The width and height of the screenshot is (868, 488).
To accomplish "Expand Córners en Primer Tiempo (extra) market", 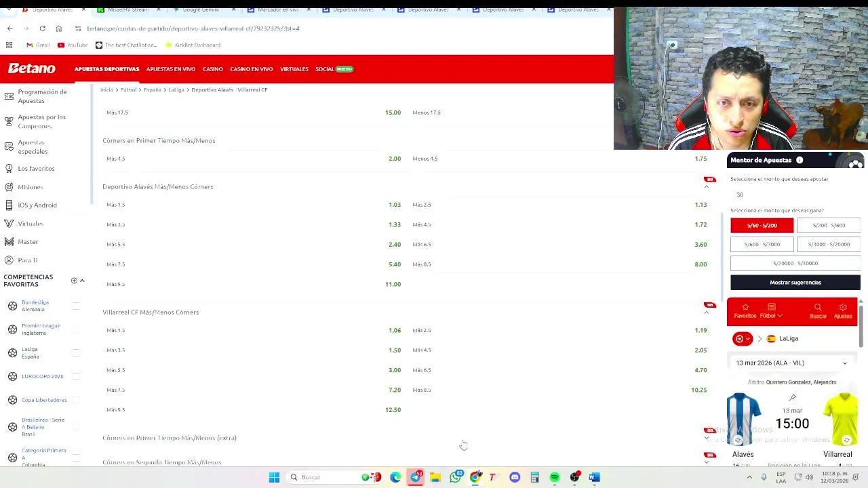I will point(707,438).
